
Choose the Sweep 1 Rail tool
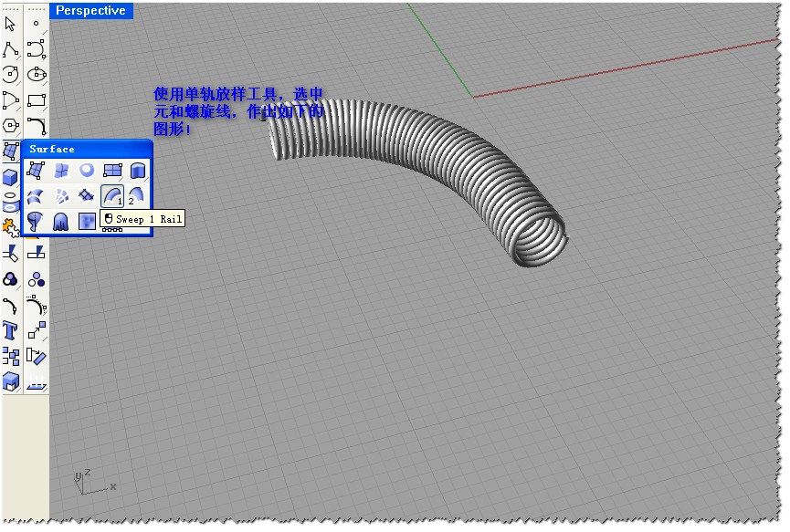pos(112,196)
